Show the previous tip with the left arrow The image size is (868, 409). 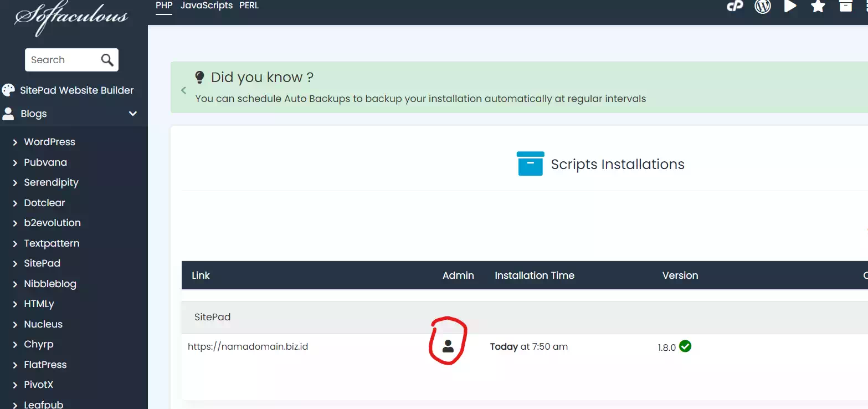tap(184, 90)
